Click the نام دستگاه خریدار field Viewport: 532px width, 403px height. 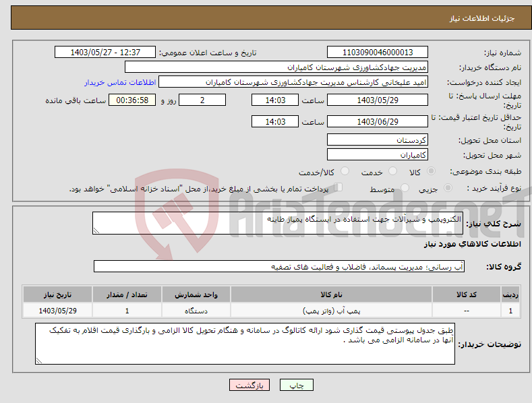point(276,67)
